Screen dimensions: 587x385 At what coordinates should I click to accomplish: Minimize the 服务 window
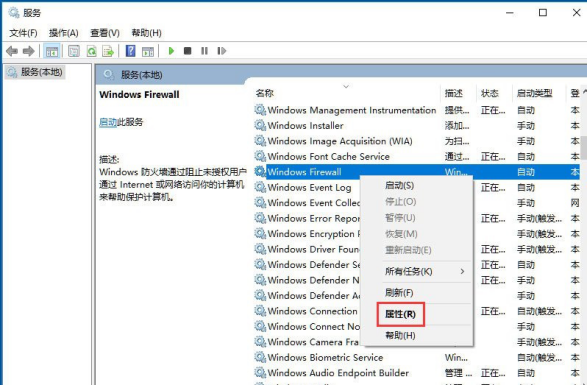(510, 13)
